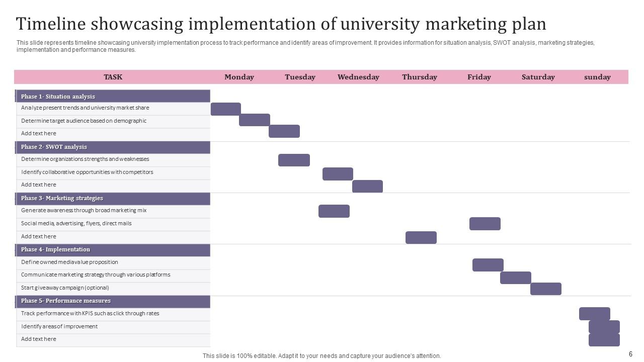Select the slide number 6
This screenshot has width=644, height=362.
coord(630,354)
